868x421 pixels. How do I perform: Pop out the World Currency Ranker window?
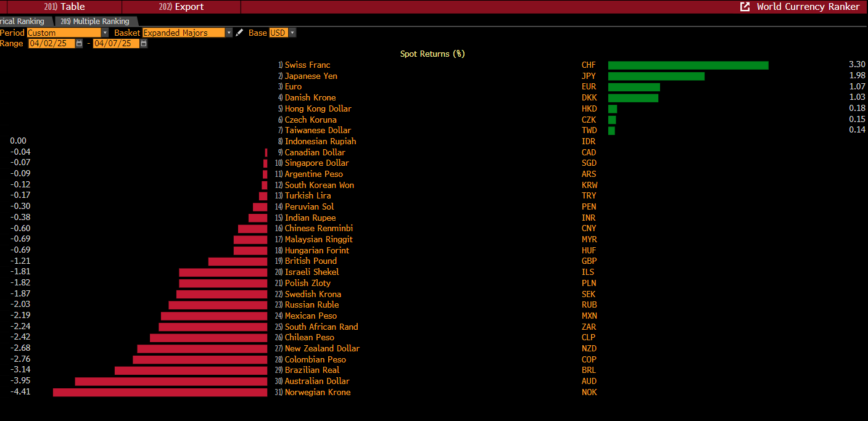[x=745, y=7]
